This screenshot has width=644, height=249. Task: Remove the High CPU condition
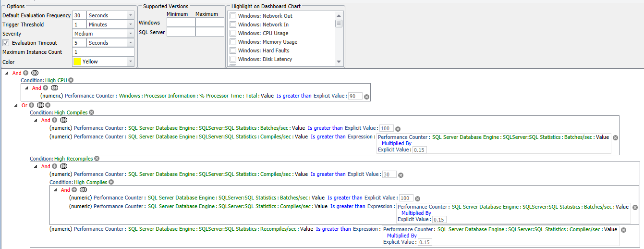[x=71, y=80]
